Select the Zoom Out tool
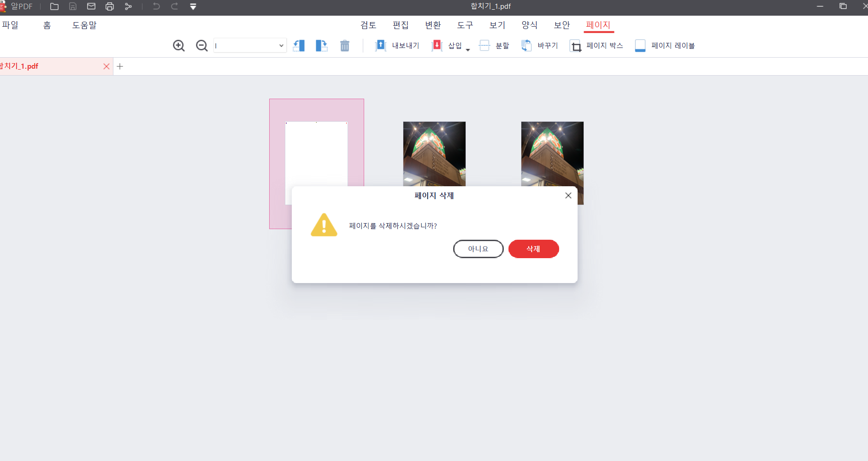Viewport: 868px width, 461px height. [201, 45]
